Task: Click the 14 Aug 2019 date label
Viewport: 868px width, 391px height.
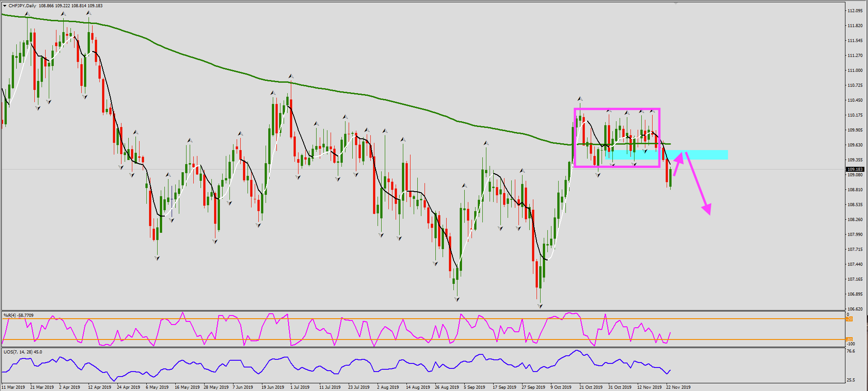Action: coord(418,387)
